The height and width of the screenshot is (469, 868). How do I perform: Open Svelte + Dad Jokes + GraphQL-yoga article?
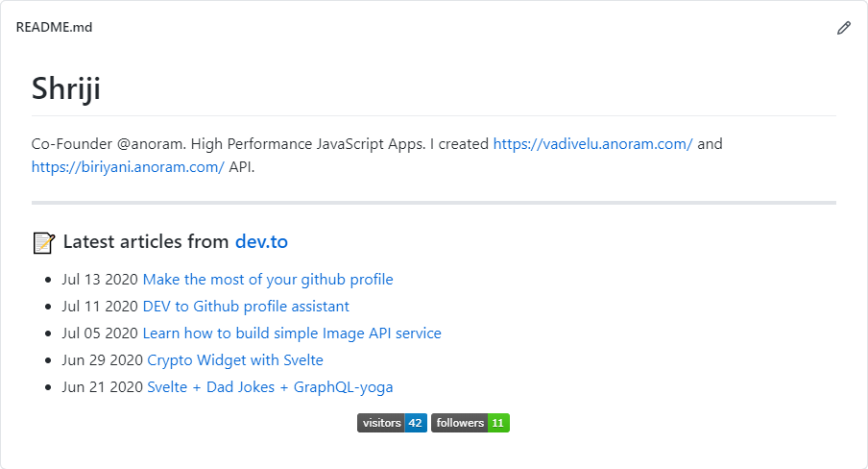(x=270, y=387)
